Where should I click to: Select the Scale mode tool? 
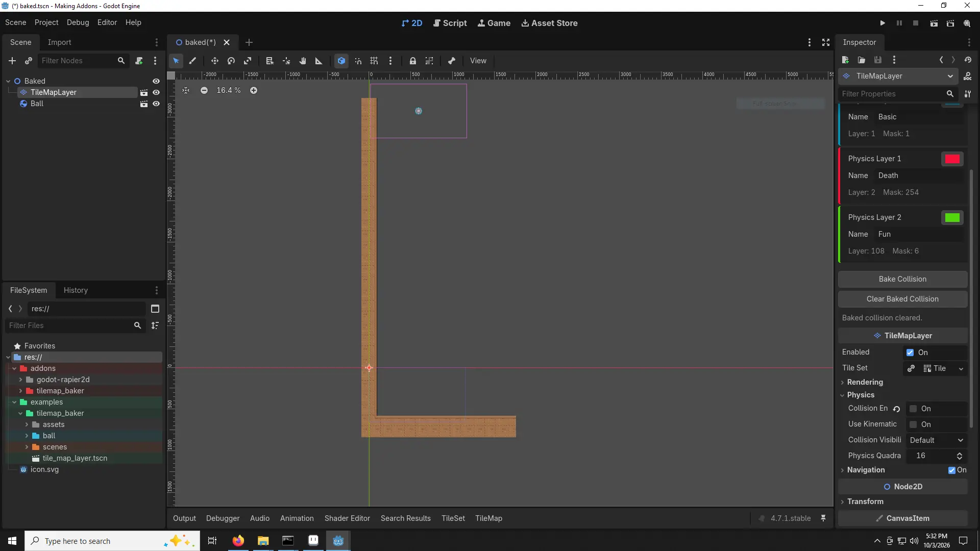tap(248, 61)
